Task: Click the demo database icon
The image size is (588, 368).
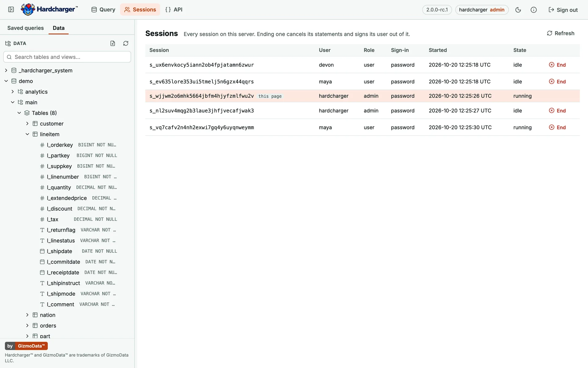Action: [14, 81]
